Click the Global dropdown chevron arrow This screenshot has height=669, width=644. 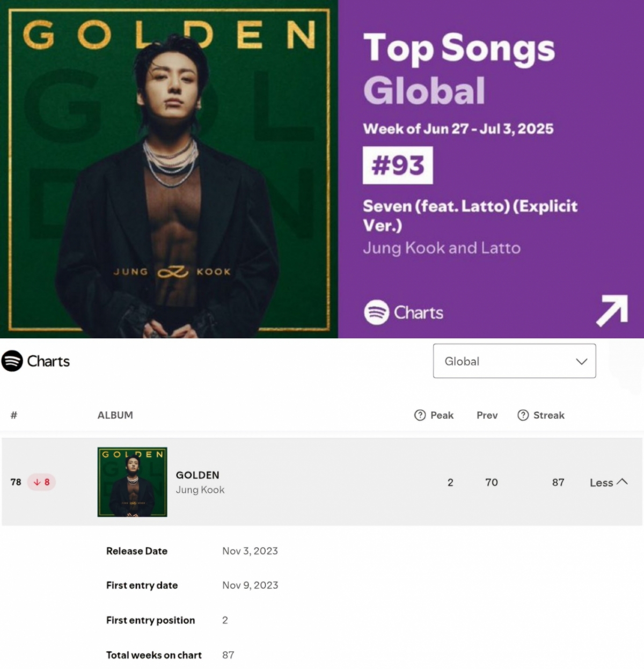pyautogui.click(x=581, y=361)
